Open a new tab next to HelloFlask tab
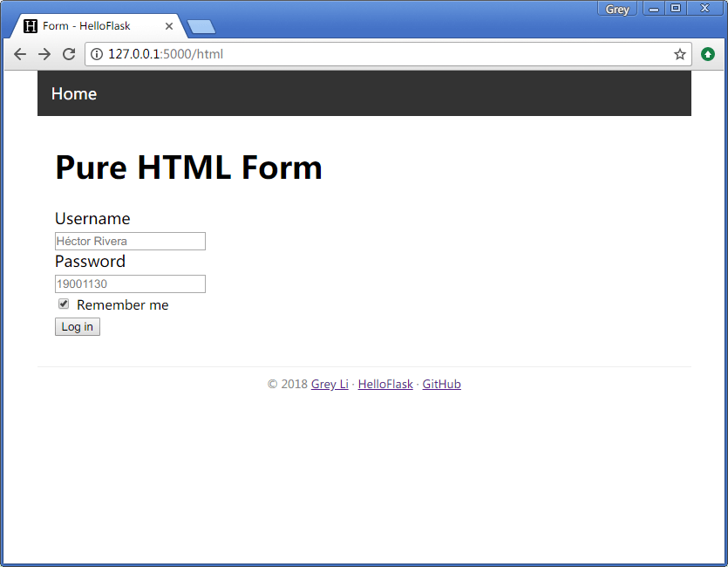 (201, 26)
